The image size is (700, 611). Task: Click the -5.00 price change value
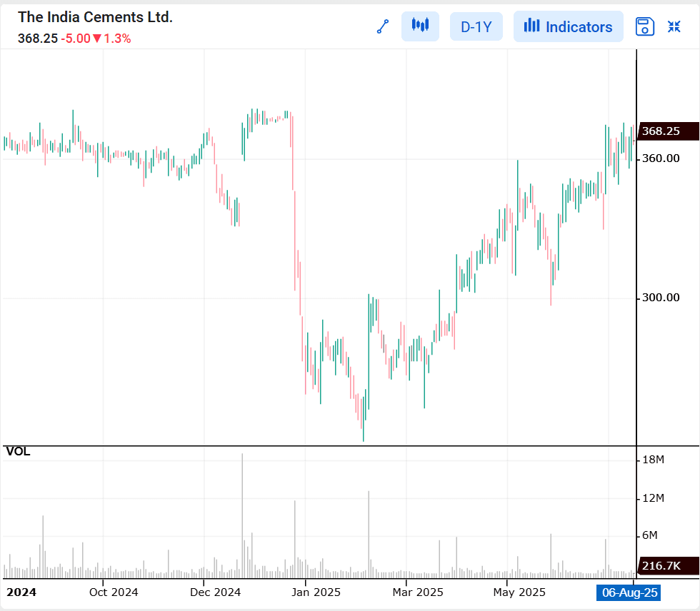pyautogui.click(x=76, y=39)
